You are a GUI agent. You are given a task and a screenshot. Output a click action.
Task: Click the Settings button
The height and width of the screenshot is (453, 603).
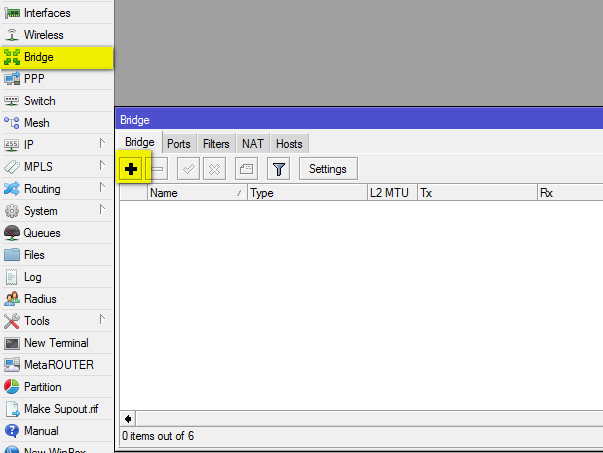(x=327, y=169)
